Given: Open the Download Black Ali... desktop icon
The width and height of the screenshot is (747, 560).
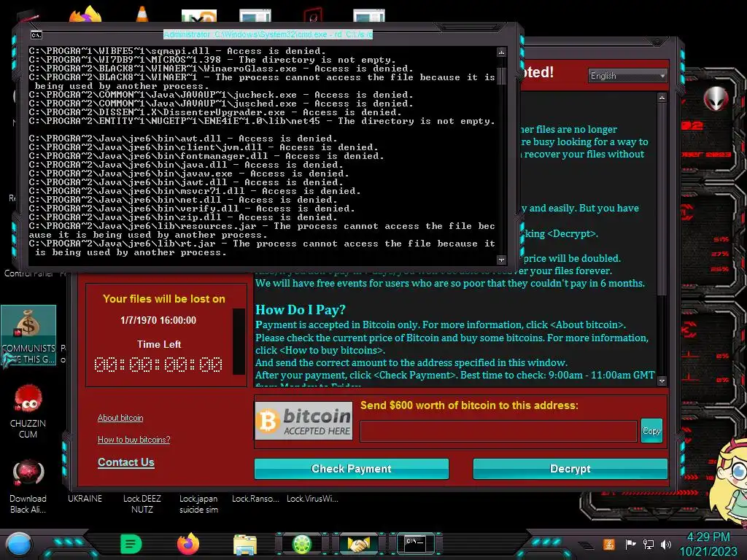Looking at the screenshot, I should click(x=28, y=486).
